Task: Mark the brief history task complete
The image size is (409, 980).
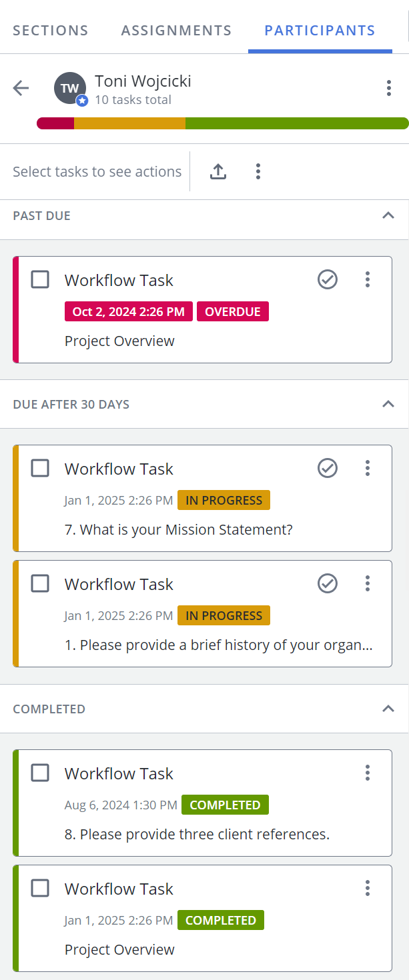Action: coord(328,583)
